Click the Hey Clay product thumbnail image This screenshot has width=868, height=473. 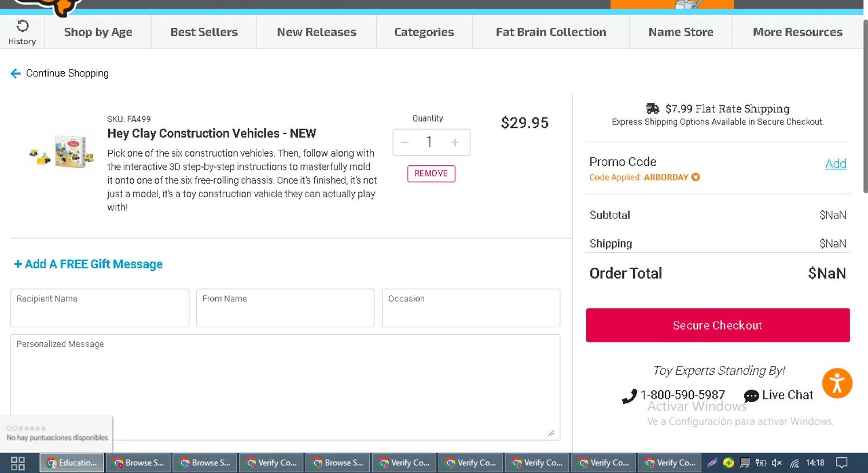point(62,151)
